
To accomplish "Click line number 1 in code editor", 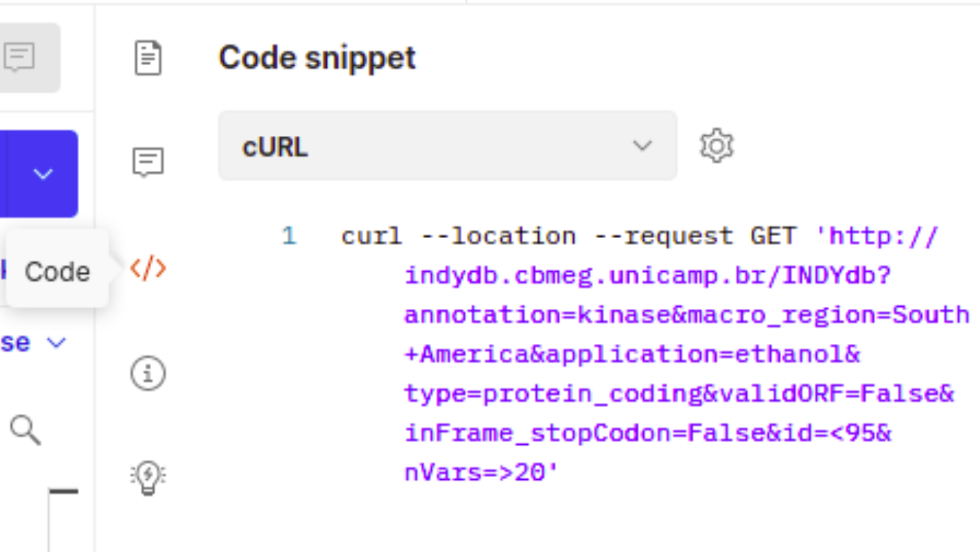I will 289,237.
